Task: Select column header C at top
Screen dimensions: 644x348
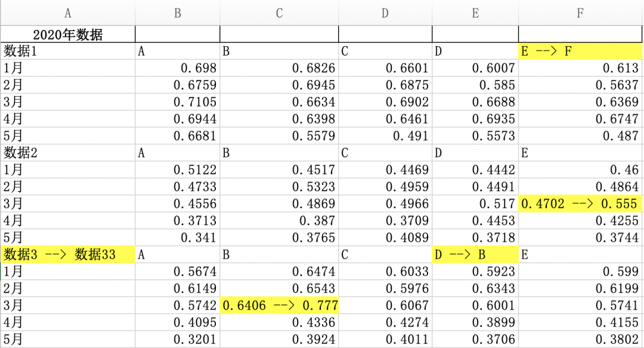Action: click(279, 13)
